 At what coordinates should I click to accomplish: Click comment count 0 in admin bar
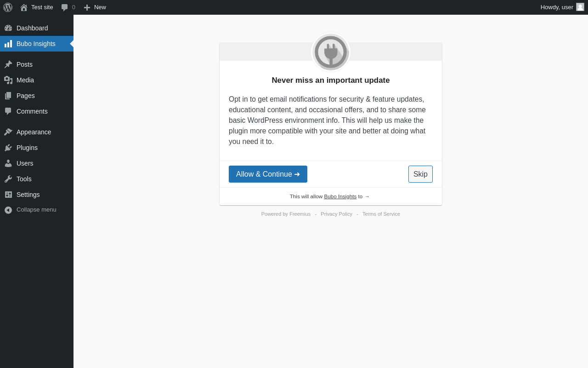73,7
